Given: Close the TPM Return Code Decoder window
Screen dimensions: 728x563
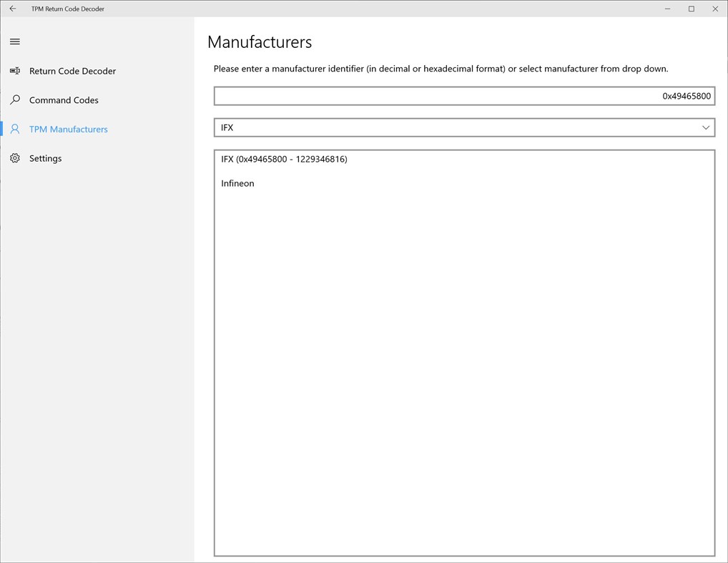Looking at the screenshot, I should click(x=715, y=9).
